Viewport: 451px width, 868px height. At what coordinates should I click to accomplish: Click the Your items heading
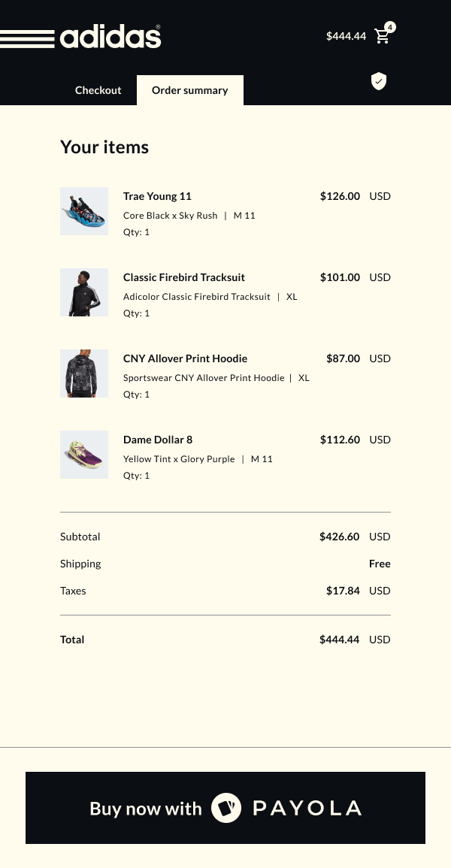coord(104,147)
